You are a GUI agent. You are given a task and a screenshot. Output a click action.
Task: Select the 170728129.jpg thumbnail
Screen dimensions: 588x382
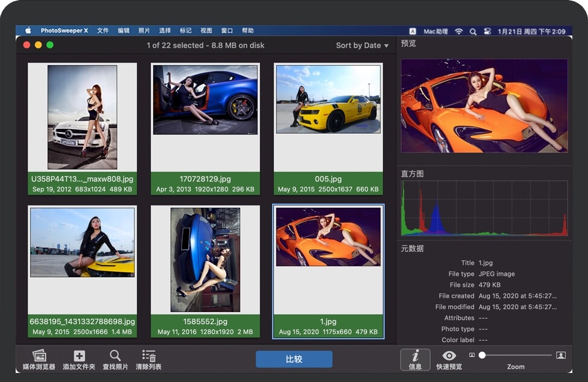click(x=206, y=114)
